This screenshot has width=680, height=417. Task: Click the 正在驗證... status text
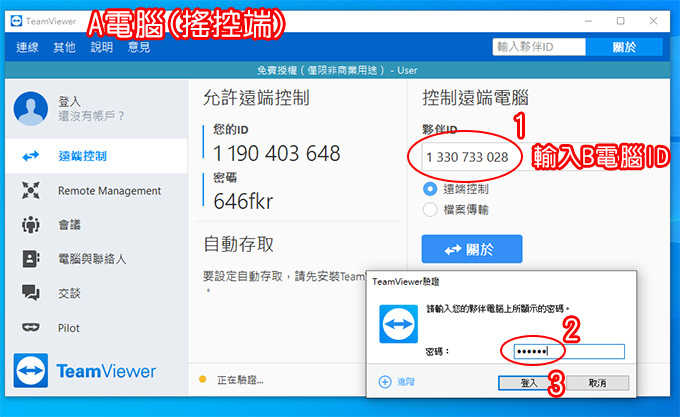(x=240, y=380)
